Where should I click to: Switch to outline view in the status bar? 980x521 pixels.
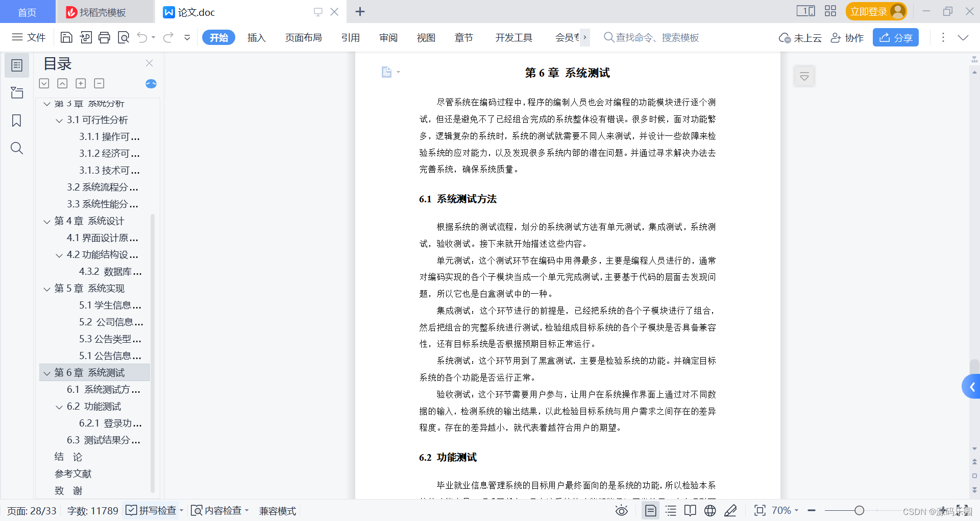pos(670,510)
